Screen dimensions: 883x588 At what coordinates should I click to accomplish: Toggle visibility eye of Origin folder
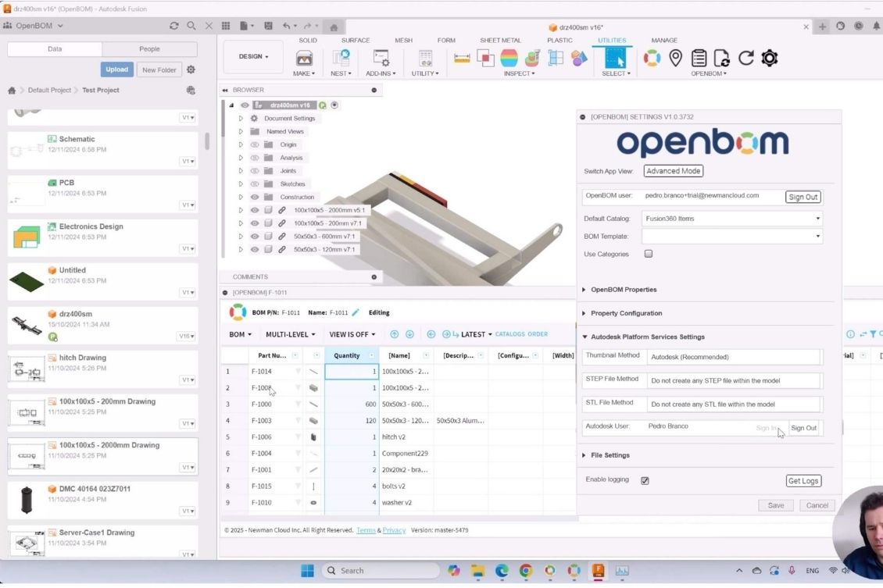point(255,144)
